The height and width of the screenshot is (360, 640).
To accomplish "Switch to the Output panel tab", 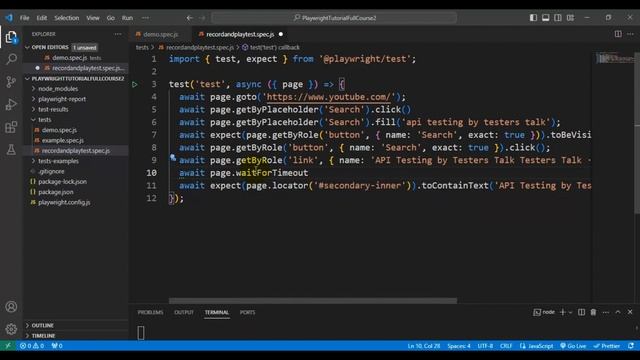I will 184,312.
